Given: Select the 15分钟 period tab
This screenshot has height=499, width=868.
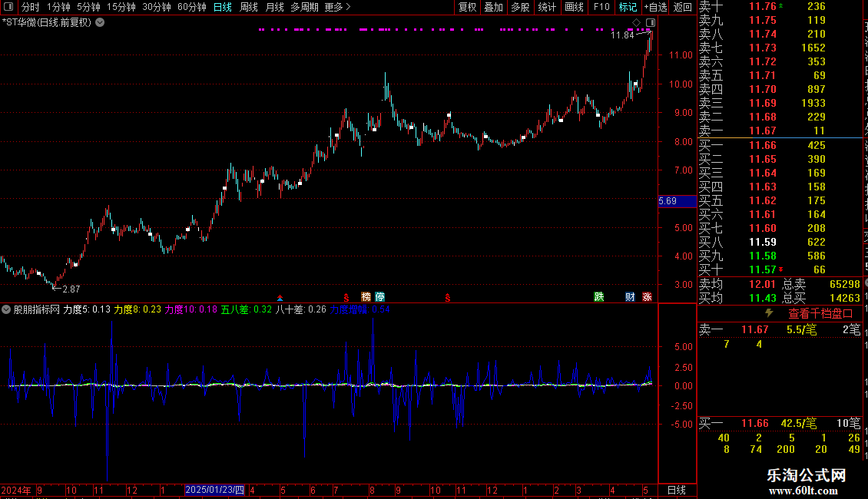Looking at the screenshot, I should (121, 7).
